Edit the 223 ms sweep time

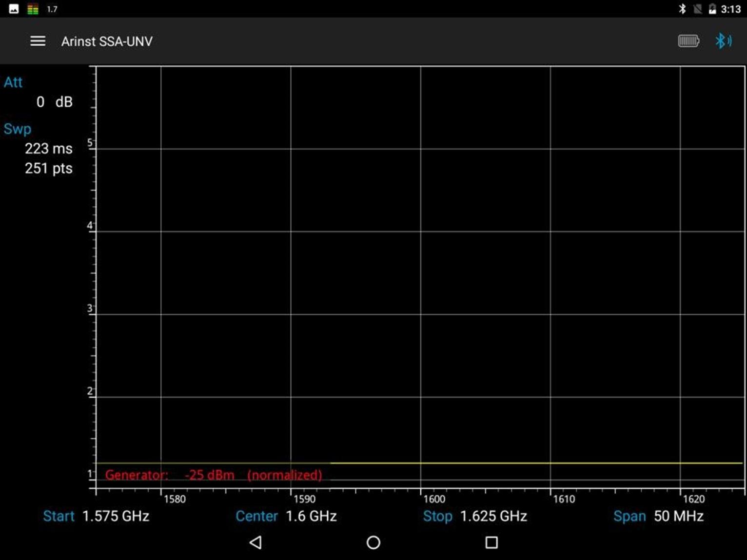[48, 149]
